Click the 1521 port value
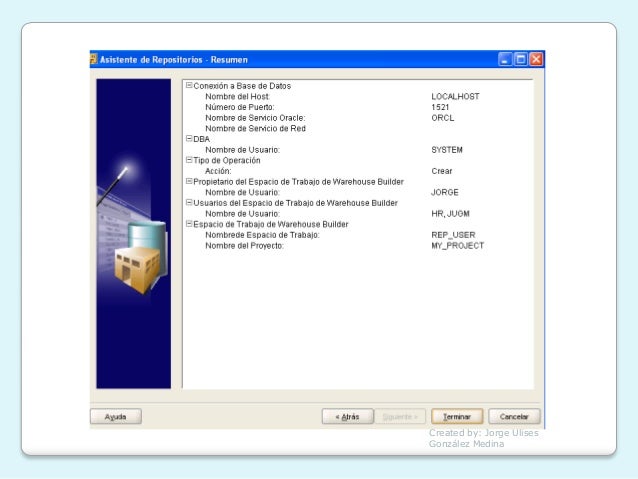Viewport: 638px width, 479px height. [440, 107]
